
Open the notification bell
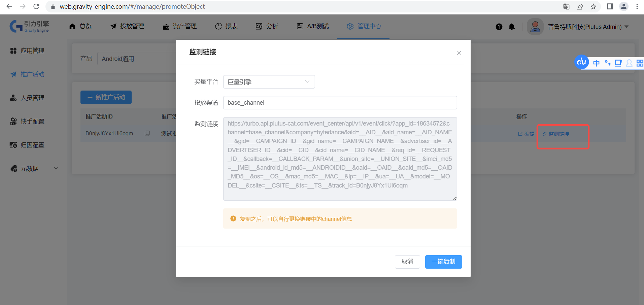pyautogui.click(x=512, y=27)
